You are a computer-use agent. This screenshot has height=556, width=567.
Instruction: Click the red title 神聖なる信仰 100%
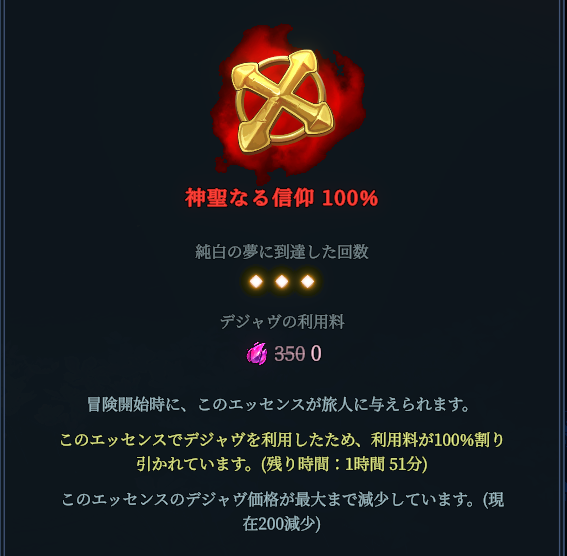pos(282,198)
